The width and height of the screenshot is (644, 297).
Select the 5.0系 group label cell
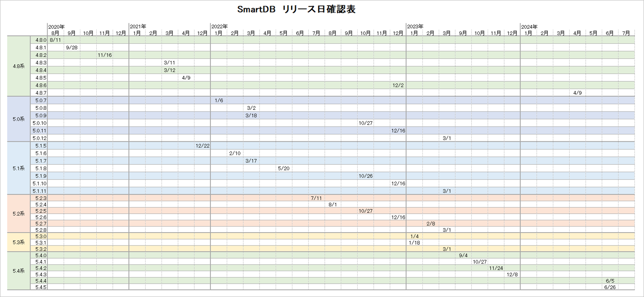pos(19,119)
